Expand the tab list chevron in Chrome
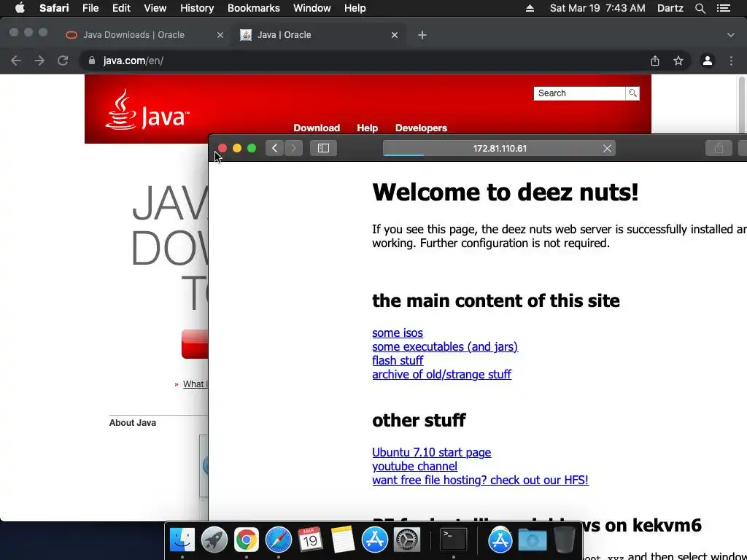Screen dimensions: 747x560 pos(731,35)
